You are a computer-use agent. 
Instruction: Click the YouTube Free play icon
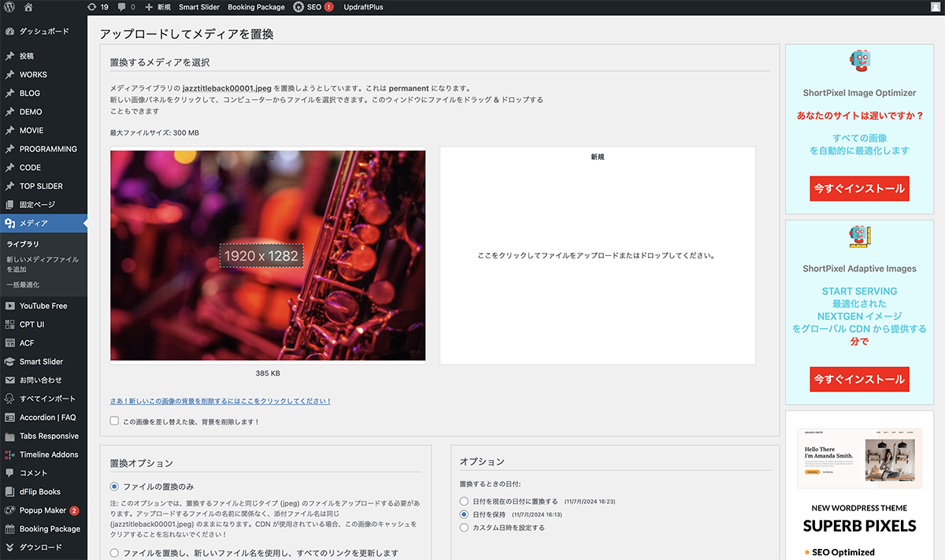9,306
